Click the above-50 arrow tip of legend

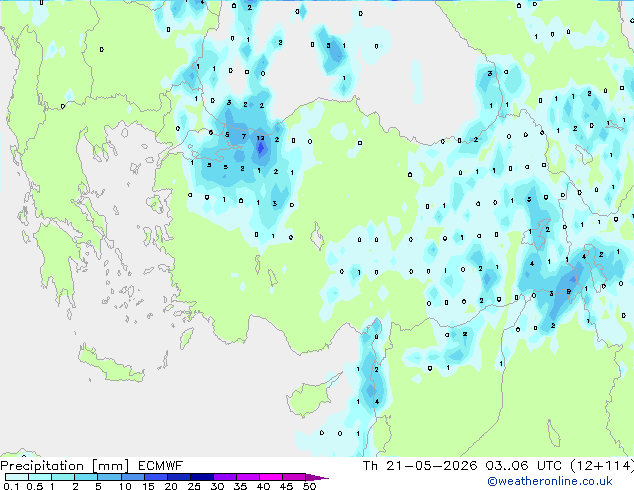click(x=317, y=477)
